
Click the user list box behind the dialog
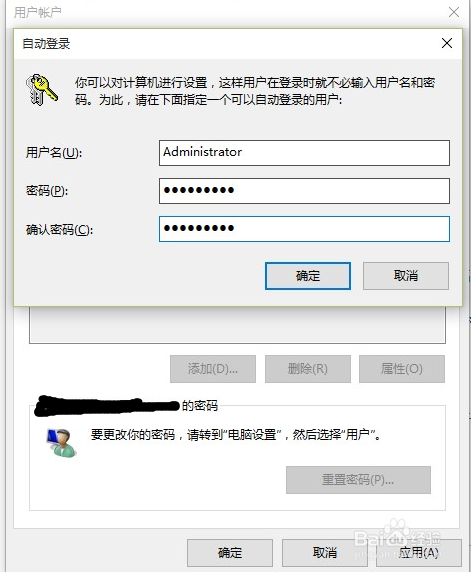(237, 325)
